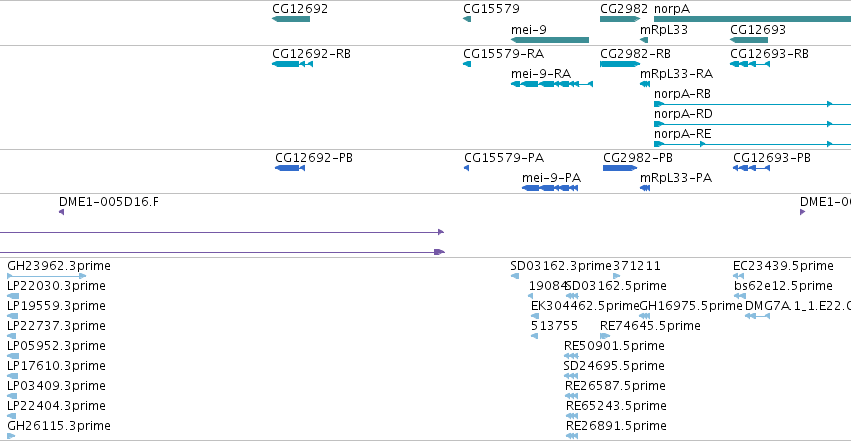Click the CG2982 gene glyph

tap(620, 19)
